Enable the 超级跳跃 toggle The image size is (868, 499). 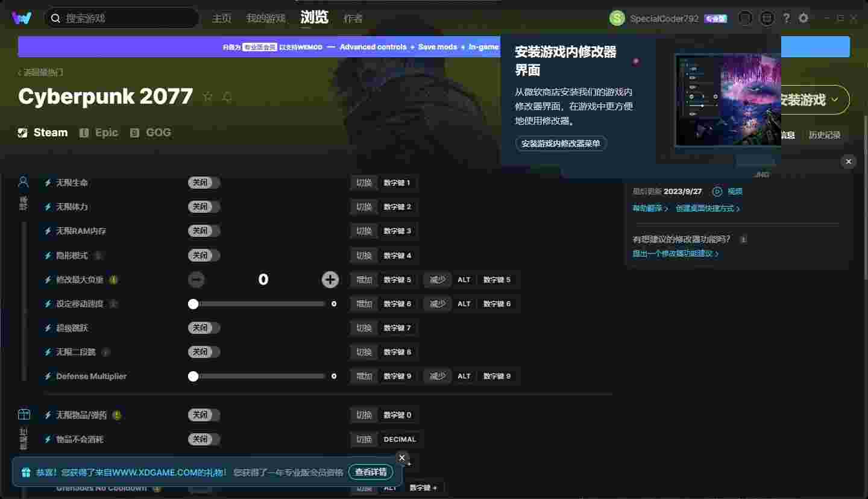pos(204,328)
